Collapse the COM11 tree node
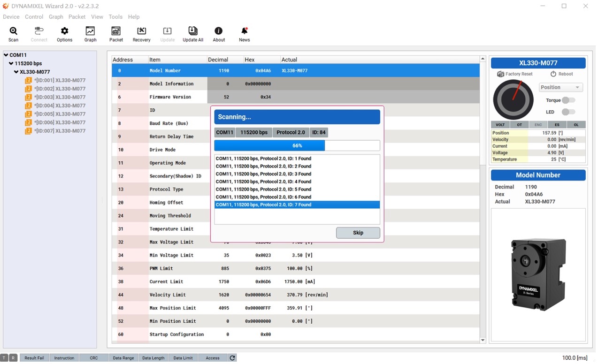 (6, 55)
